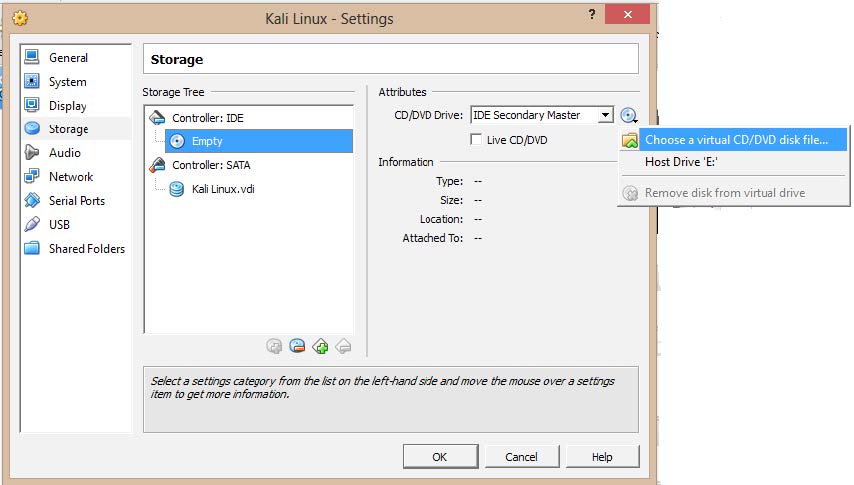Click the IDE controller icon in Storage Tree
854x485 pixels.
coord(158,118)
